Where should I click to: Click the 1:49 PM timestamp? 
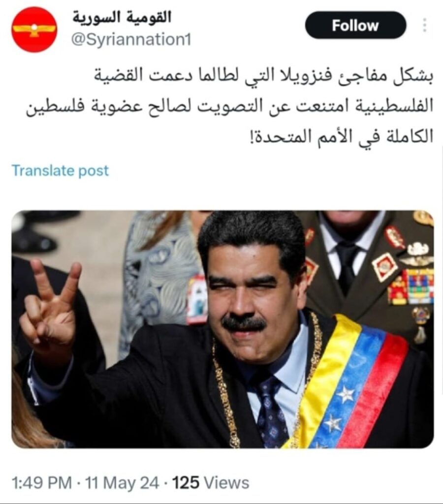tap(41, 483)
